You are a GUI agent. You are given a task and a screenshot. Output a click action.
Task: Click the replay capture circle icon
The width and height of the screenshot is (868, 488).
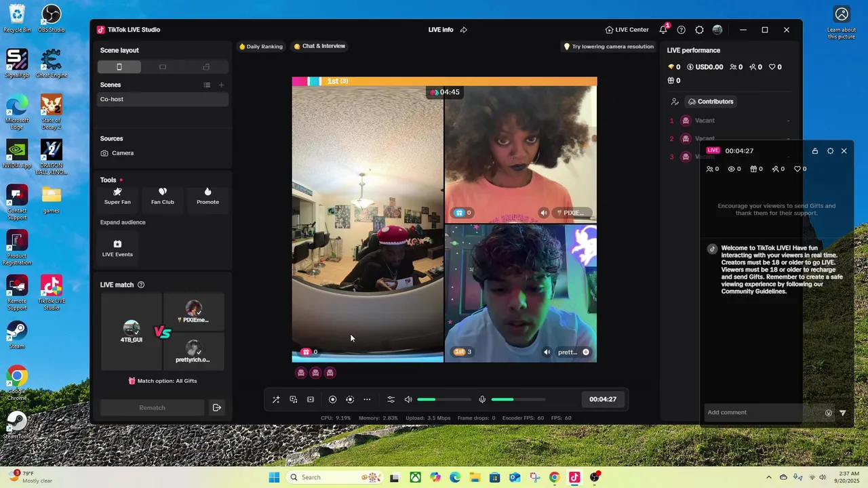(x=350, y=400)
